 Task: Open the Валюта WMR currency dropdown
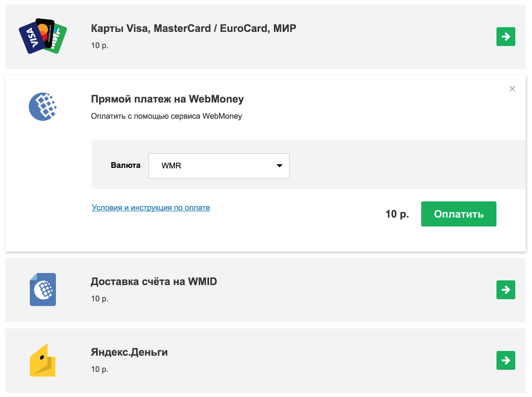pyautogui.click(x=219, y=166)
